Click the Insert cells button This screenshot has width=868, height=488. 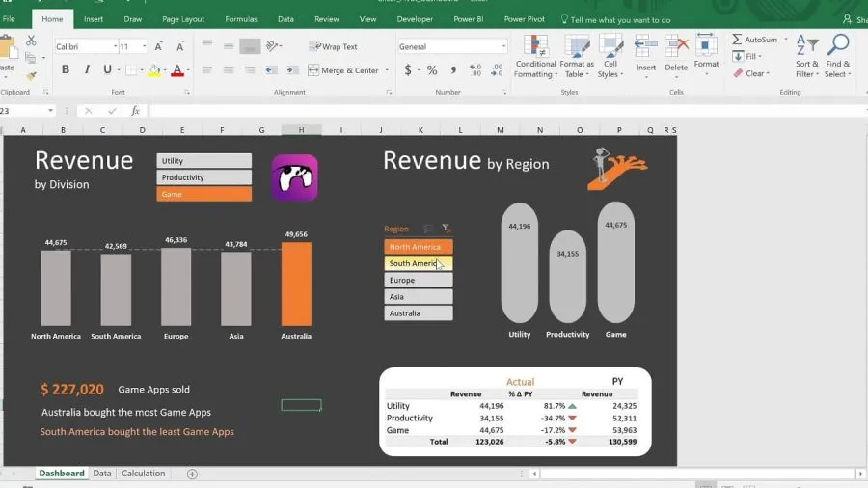click(x=645, y=57)
